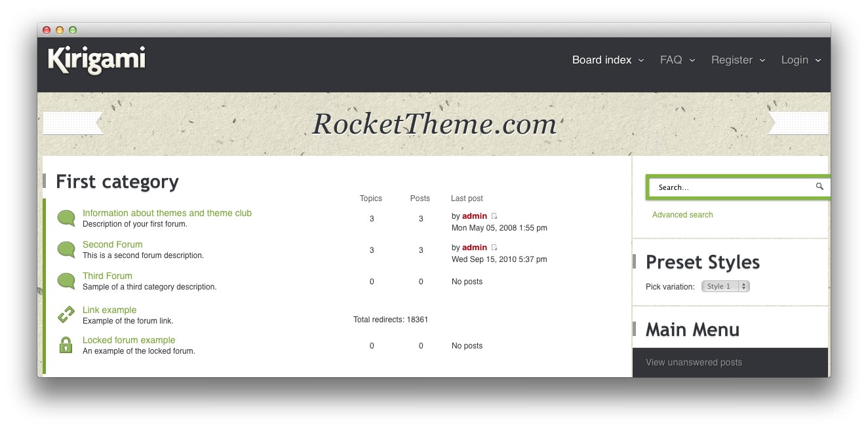868x429 pixels.
Task: Click the padlock icon beside Locked forum example
Action: click(66, 345)
